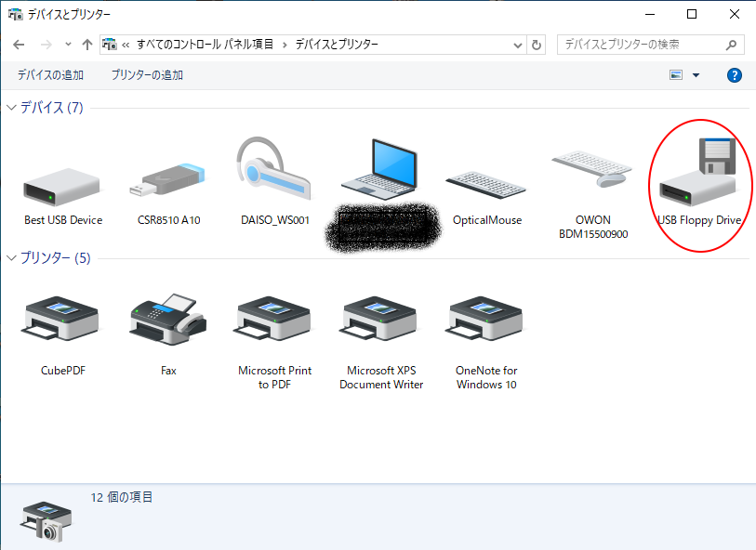Select the OWON BDM15500900 device icon
The width and height of the screenshot is (756, 550).
pos(592,168)
